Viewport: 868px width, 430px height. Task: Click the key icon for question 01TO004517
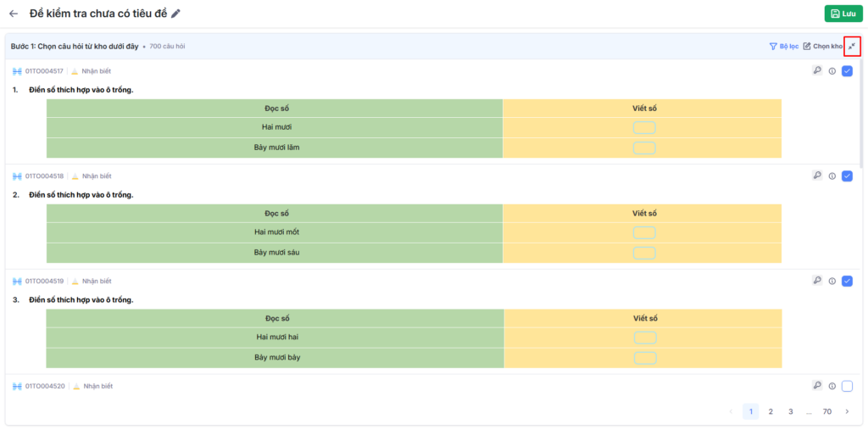pyautogui.click(x=817, y=71)
